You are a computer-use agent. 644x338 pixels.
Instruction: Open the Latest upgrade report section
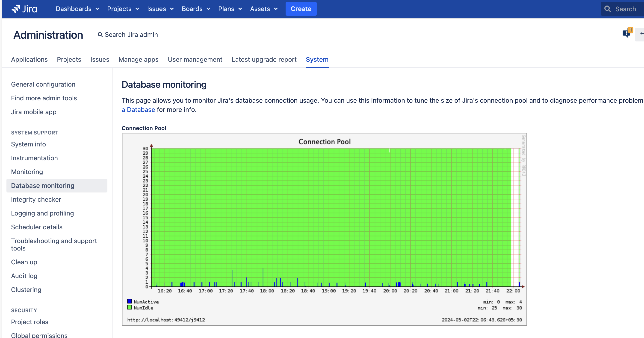264,59
